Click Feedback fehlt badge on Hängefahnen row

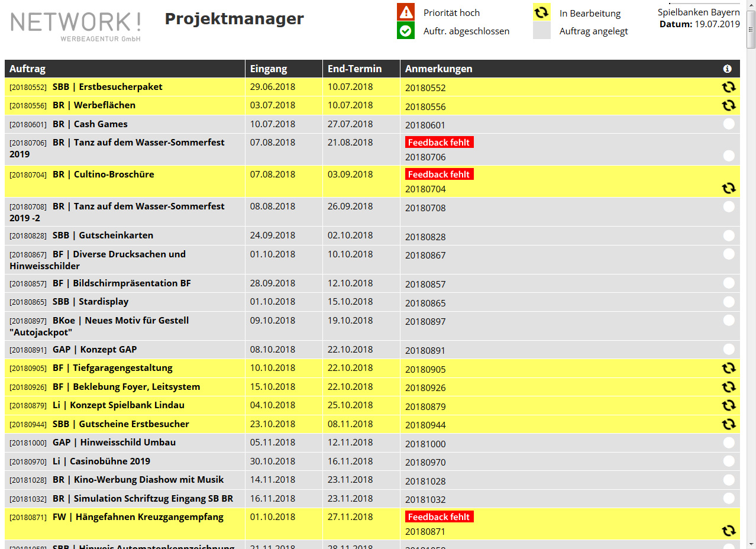(x=439, y=517)
